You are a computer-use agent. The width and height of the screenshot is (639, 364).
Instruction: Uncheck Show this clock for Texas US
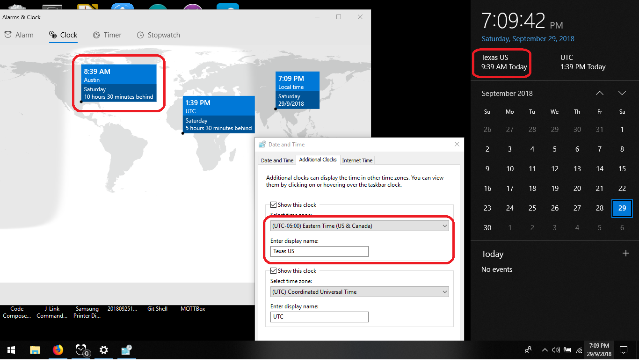point(273,204)
